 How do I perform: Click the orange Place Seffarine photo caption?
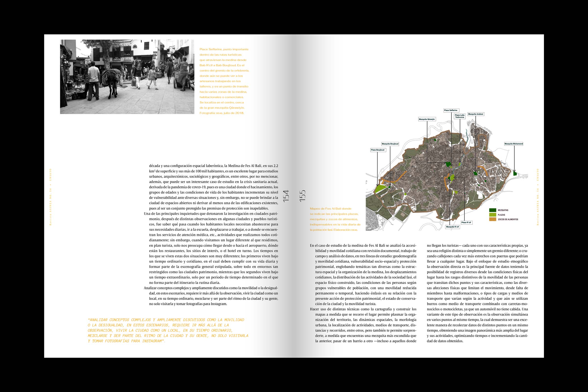click(224, 81)
